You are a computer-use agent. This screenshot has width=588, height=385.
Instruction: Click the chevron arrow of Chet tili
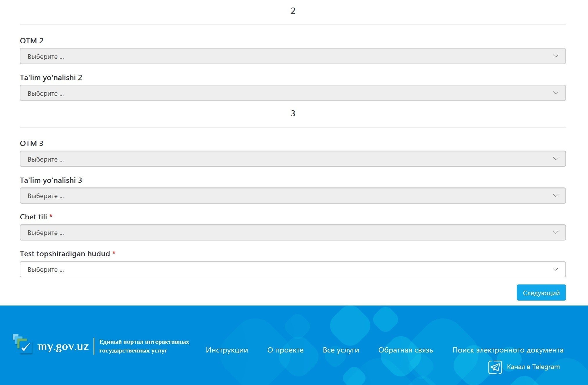[x=555, y=232]
